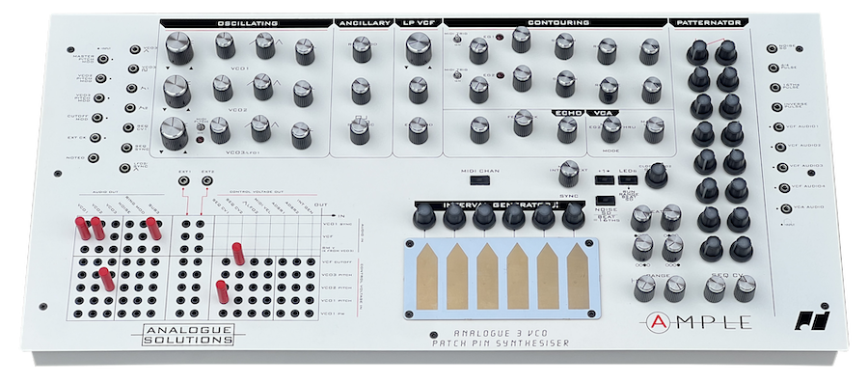Image resolution: width=868 pixels, height=383 pixels.
Task: Click the CUTOFF MOD input jack
Action: 98,118
